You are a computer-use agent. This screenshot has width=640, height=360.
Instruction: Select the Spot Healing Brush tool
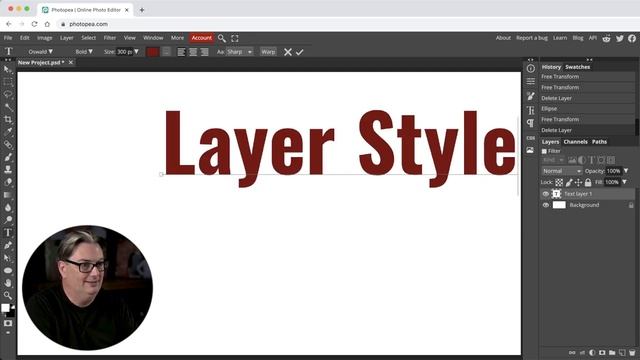8,144
